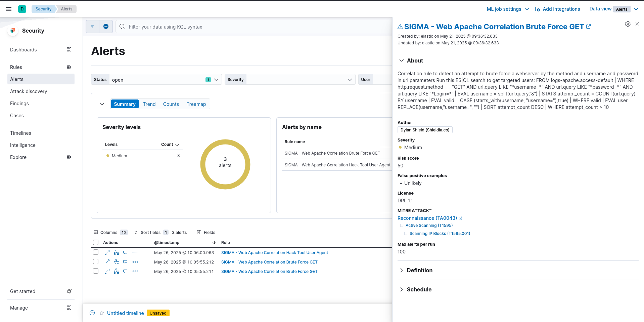Viewport: 644px width, 322px height.
Task: Click the analyzer icon for the Hack Tool alert
Action: pos(116,252)
